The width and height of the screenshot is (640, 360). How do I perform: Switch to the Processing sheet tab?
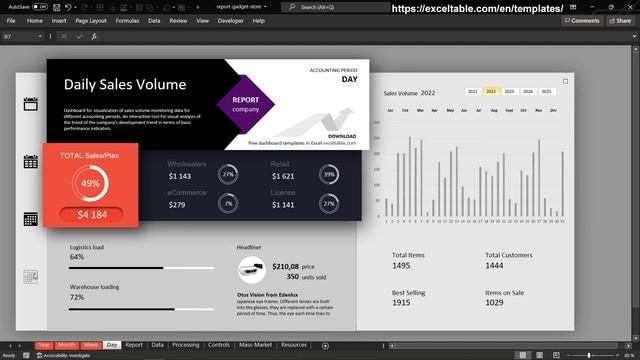[x=185, y=345]
